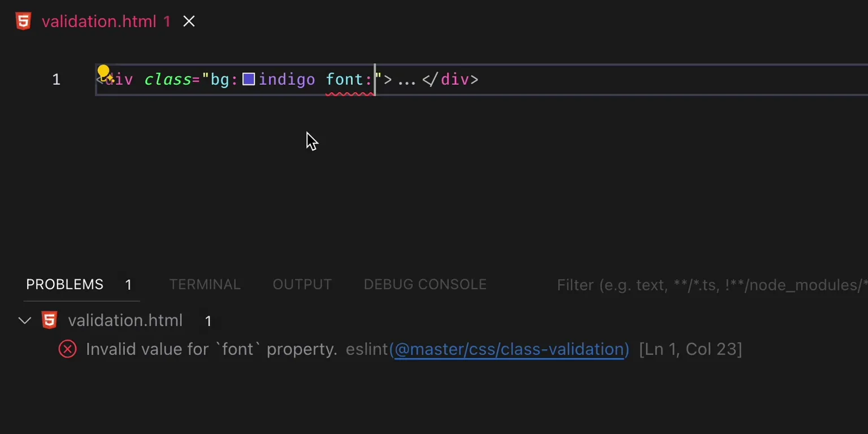Click the red error icon
The width and height of the screenshot is (868, 434).
pyautogui.click(x=67, y=349)
